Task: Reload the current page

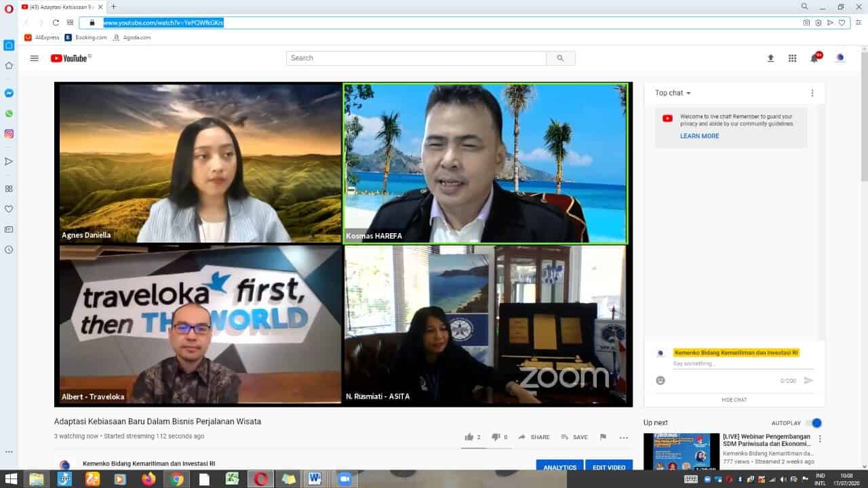Action: (56, 22)
